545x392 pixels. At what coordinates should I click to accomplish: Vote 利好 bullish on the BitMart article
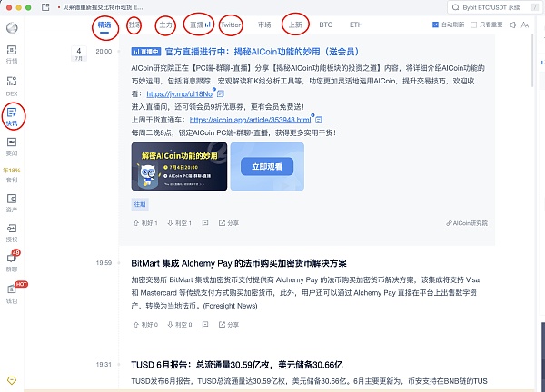[137, 323]
